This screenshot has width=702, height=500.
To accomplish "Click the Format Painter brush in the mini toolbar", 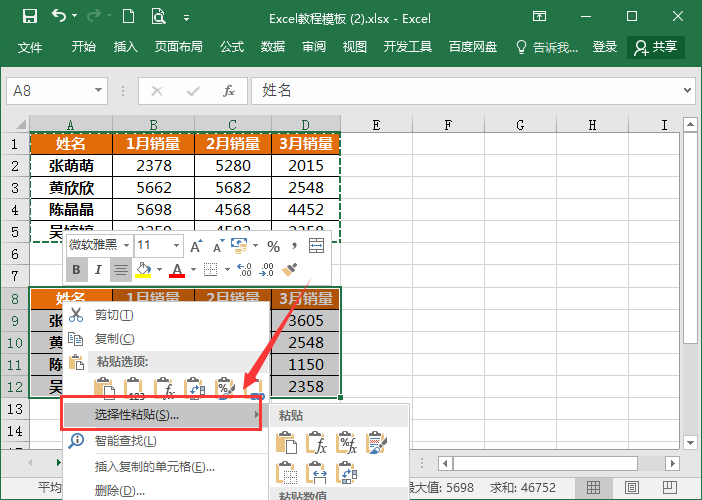I will 290,269.
